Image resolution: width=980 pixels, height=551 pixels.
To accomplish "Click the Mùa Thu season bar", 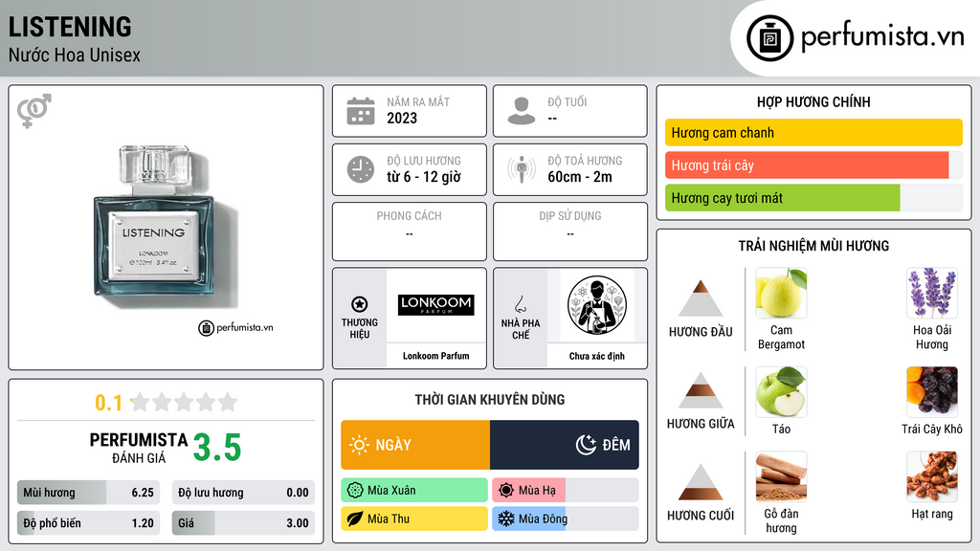I will pos(414,518).
